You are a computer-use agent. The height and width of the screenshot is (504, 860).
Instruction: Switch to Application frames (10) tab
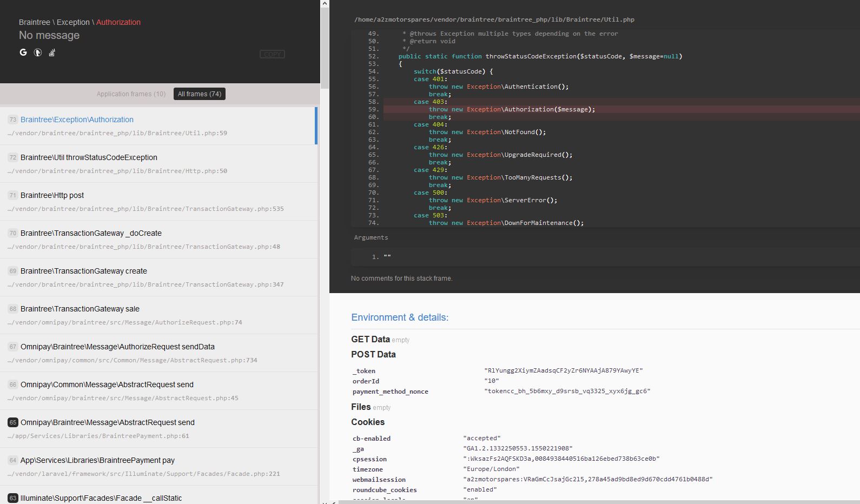tap(131, 94)
